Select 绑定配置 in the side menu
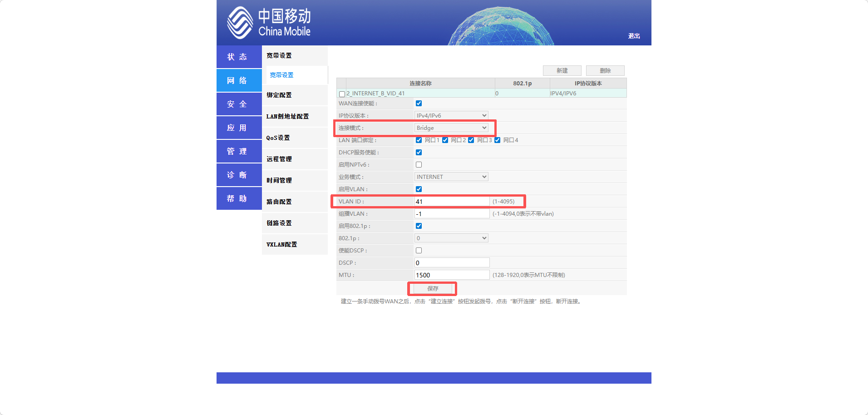The width and height of the screenshot is (868, 415). coord(279,95)
